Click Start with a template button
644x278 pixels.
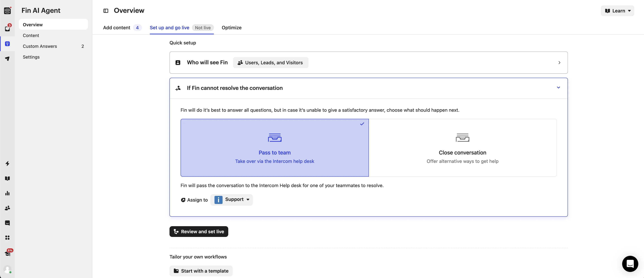point(201,271)
